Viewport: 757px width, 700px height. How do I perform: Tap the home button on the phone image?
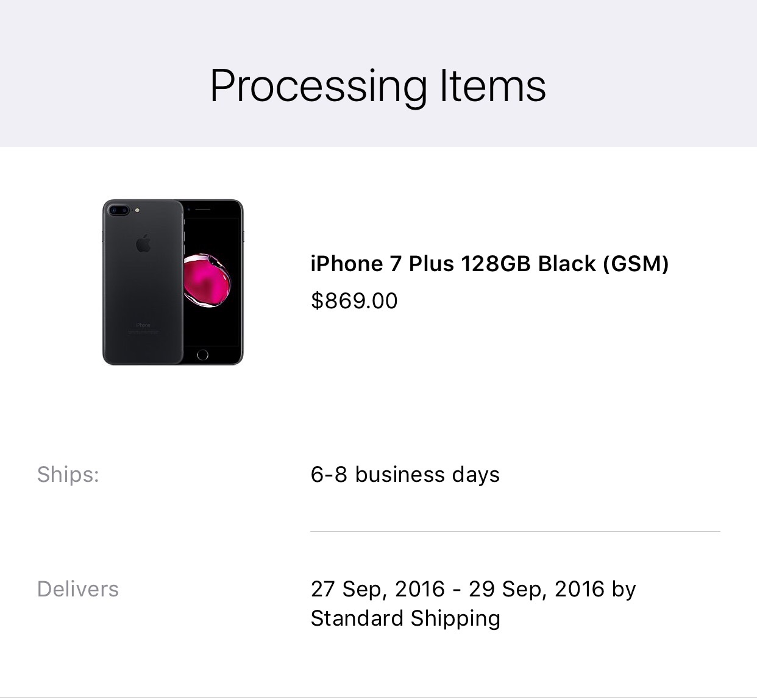click(x=203, y=355)
